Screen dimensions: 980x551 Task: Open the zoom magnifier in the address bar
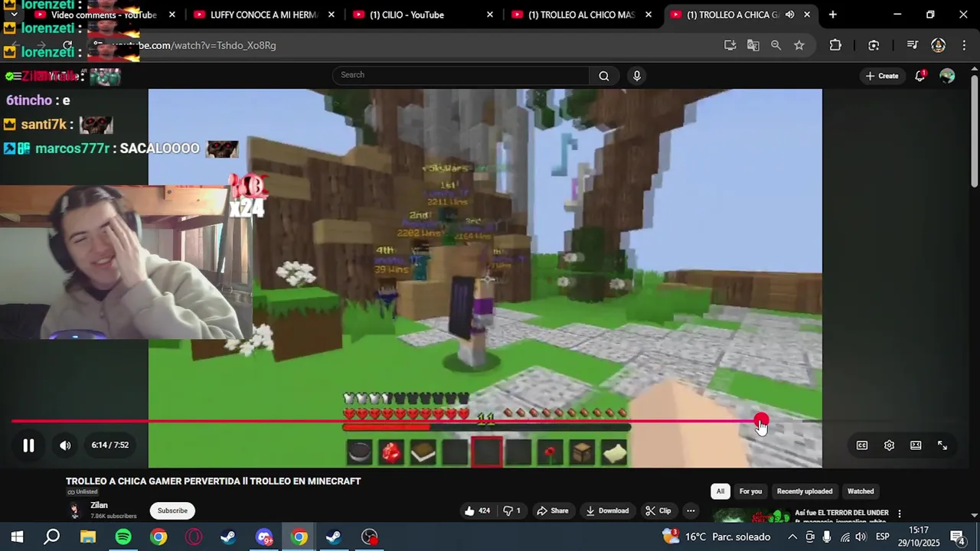click(776, 45)
